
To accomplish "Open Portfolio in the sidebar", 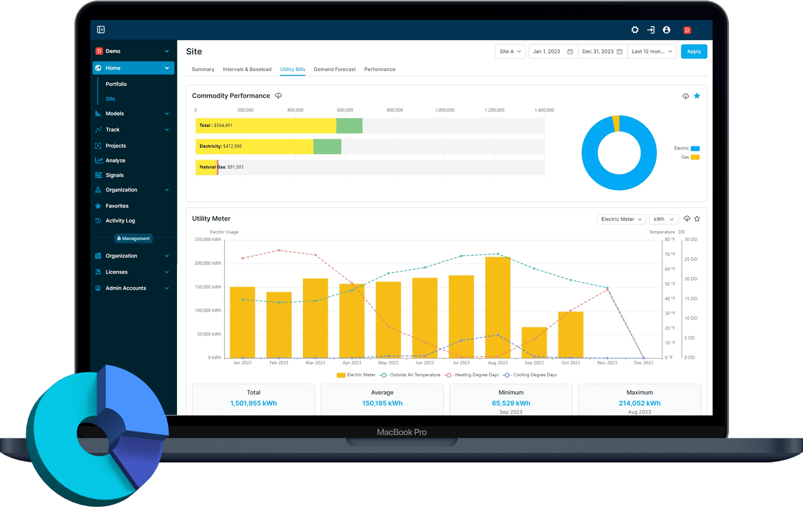I will tap(116, 84).
